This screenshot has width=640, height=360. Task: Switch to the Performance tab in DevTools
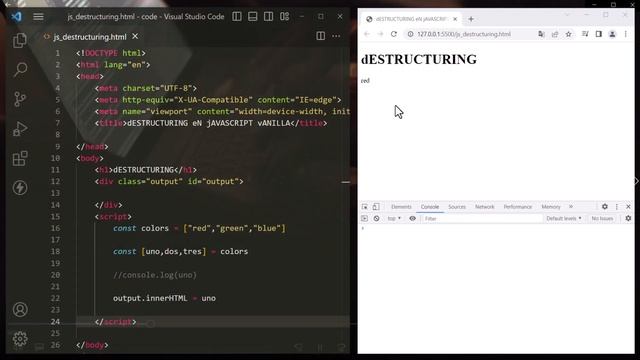[x=518, y=207]
